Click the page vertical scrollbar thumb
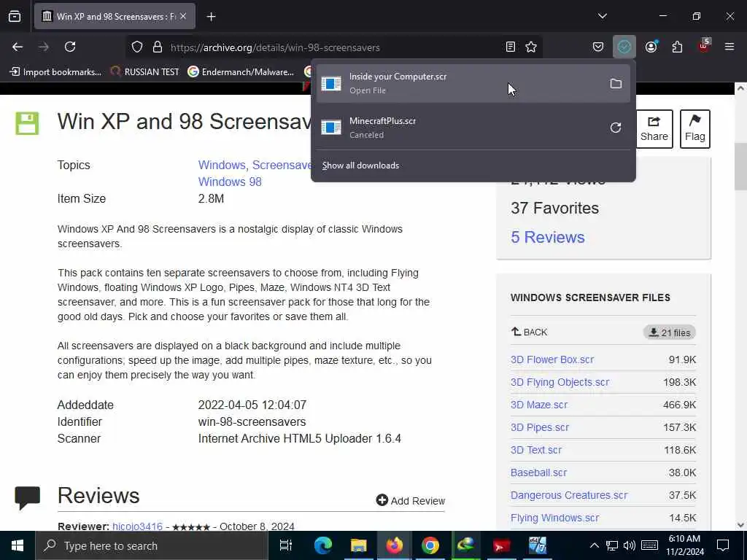This screenshot has height=560, width=747. click(x=740, y=166)
